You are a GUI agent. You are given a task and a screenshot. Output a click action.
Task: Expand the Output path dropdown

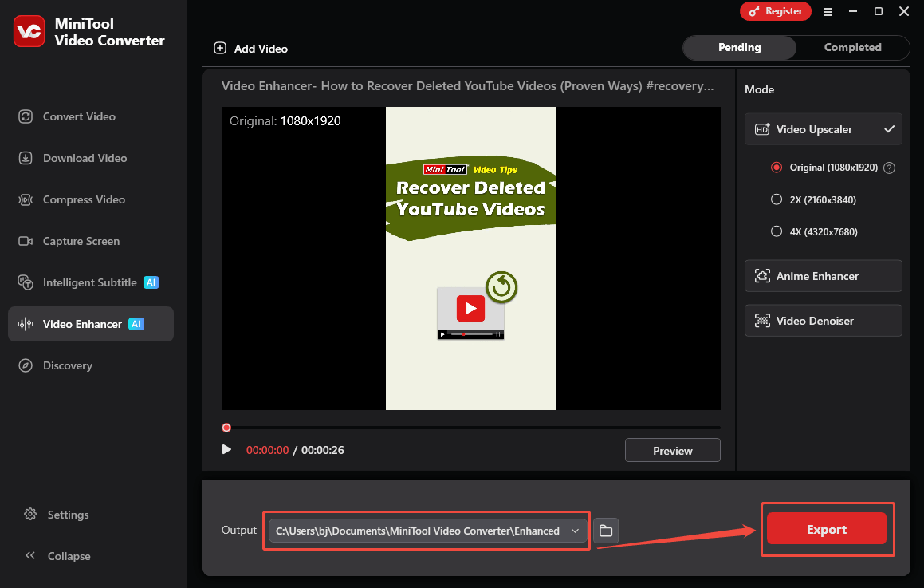pos(575,531)
